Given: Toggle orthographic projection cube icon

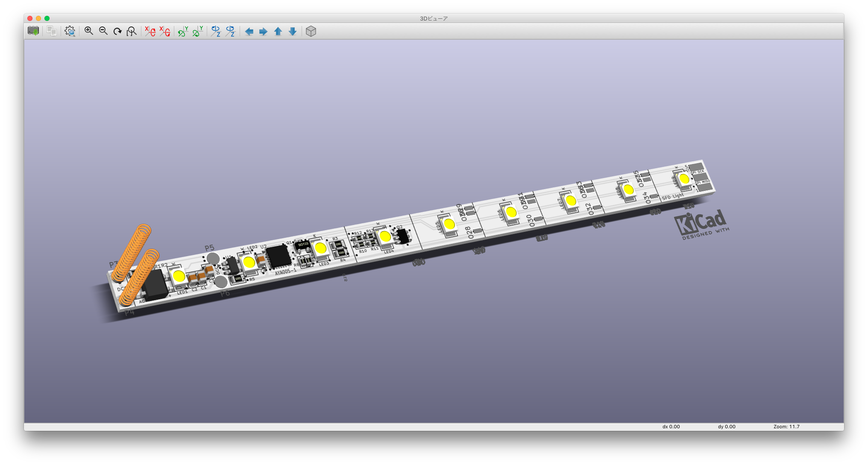Looking at the screenshot, I should click(311, 31).
